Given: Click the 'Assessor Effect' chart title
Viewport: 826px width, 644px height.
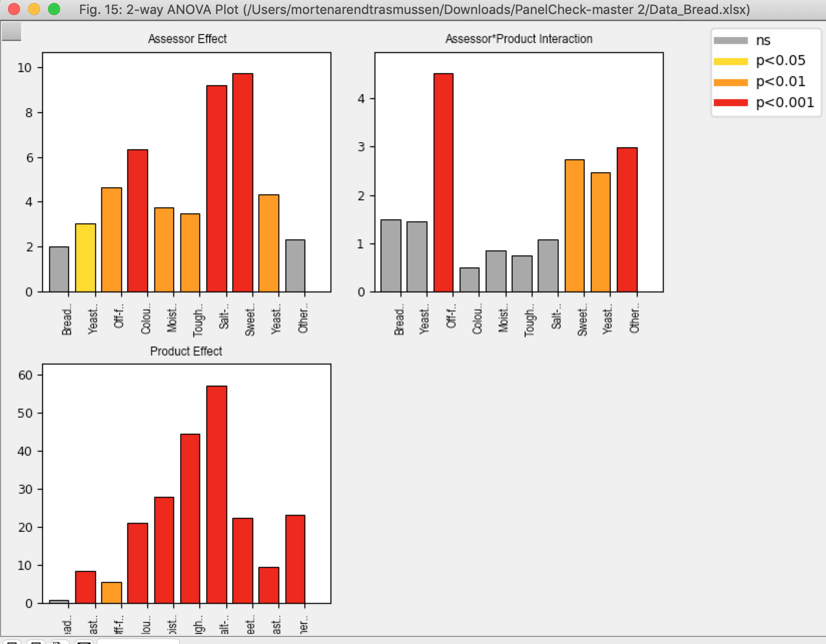Looking at the screenshot, I should point(187,39).
